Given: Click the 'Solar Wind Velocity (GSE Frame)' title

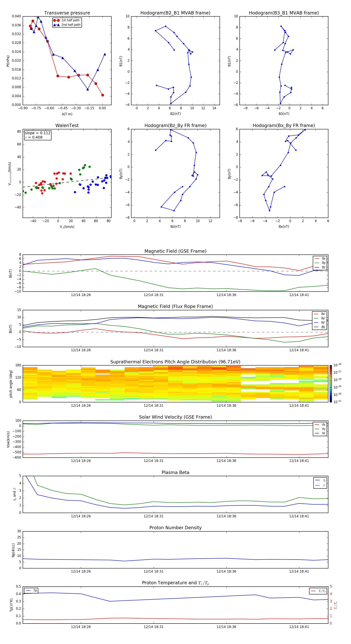Looking at the screenshot, I should [175, 417].
